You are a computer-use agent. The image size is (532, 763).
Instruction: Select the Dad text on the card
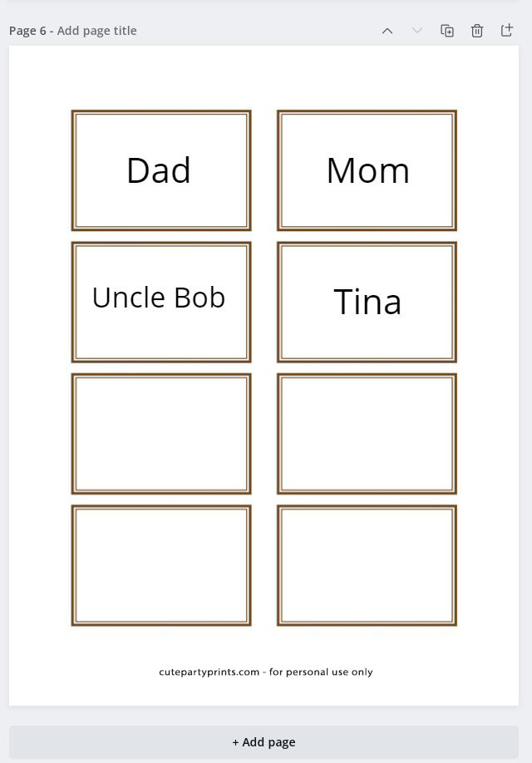click(159, 170)
